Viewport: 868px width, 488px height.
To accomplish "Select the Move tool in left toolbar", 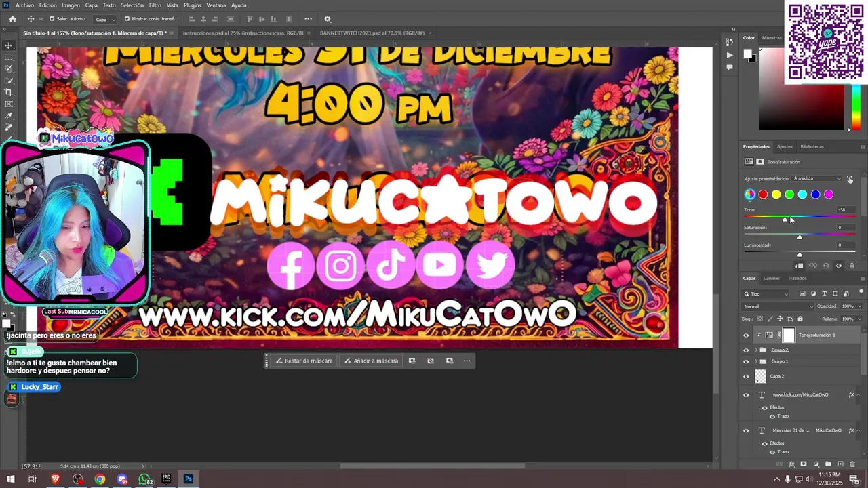I will 9,45.
